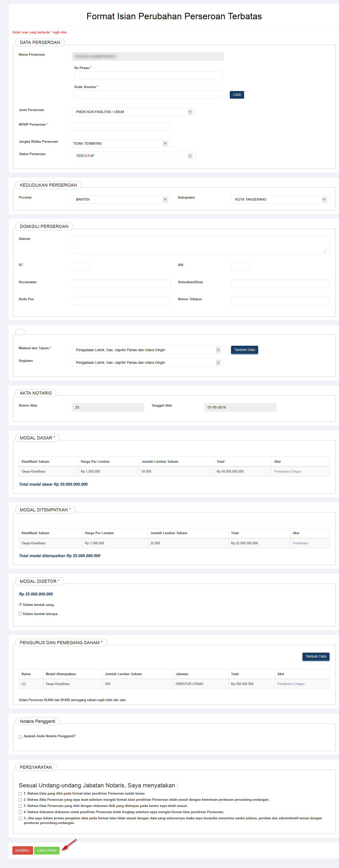Check the first Persyaratan statement checkbox

point(21,794)
